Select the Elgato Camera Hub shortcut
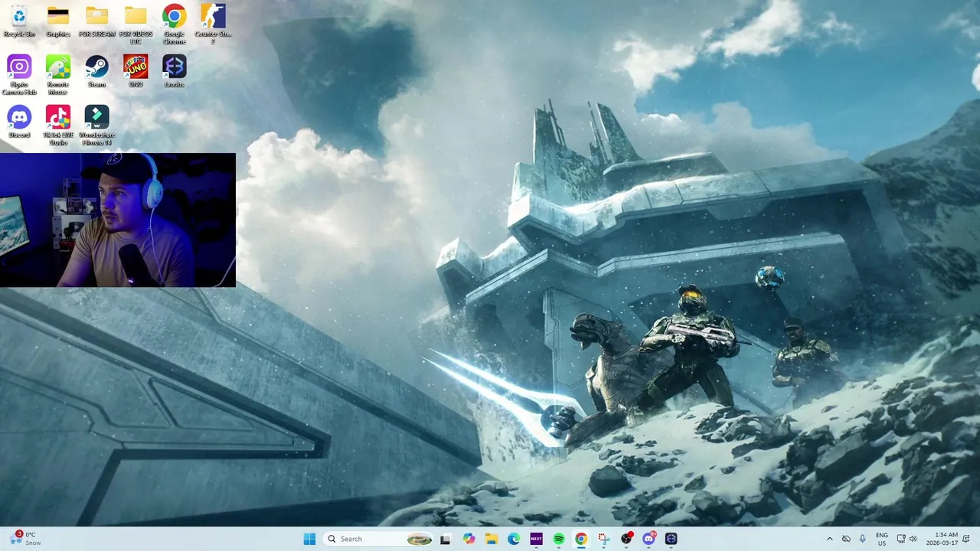This screenshot has height=551, width=980. 19,74
